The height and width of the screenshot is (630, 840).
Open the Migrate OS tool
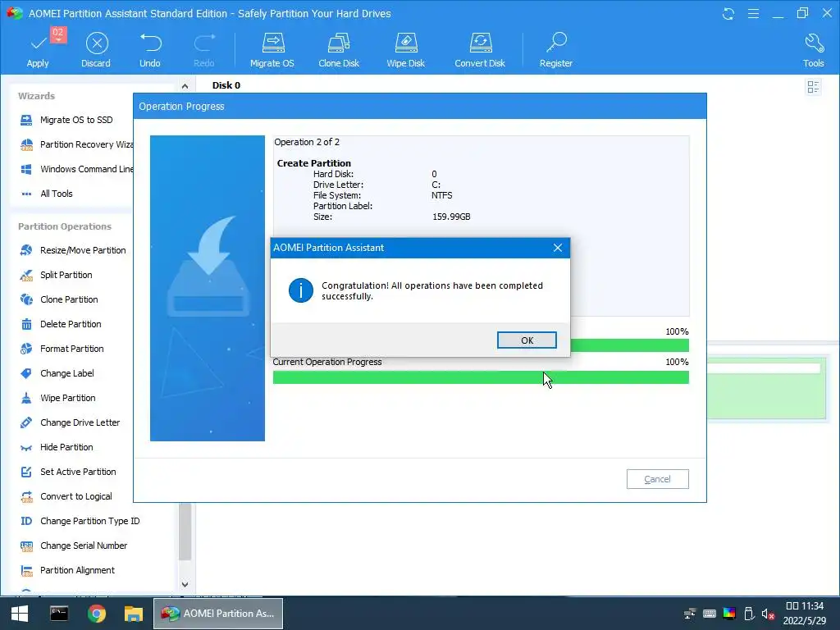(x=272, y=50)
